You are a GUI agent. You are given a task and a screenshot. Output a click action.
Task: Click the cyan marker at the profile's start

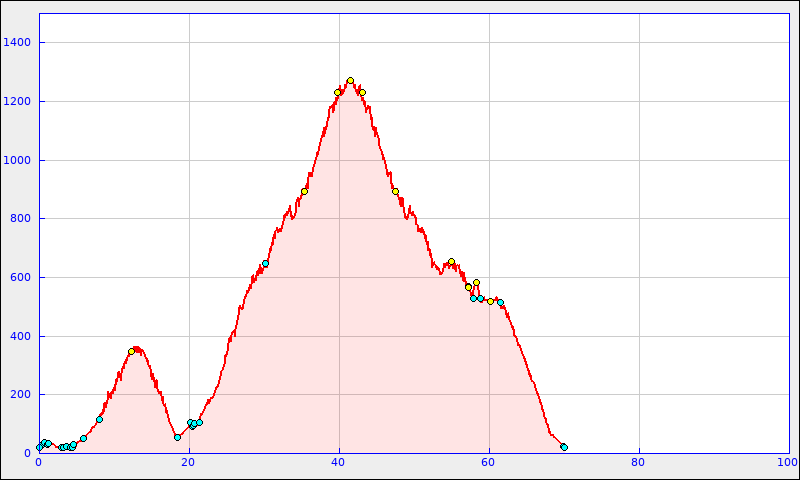coord(40,447)
